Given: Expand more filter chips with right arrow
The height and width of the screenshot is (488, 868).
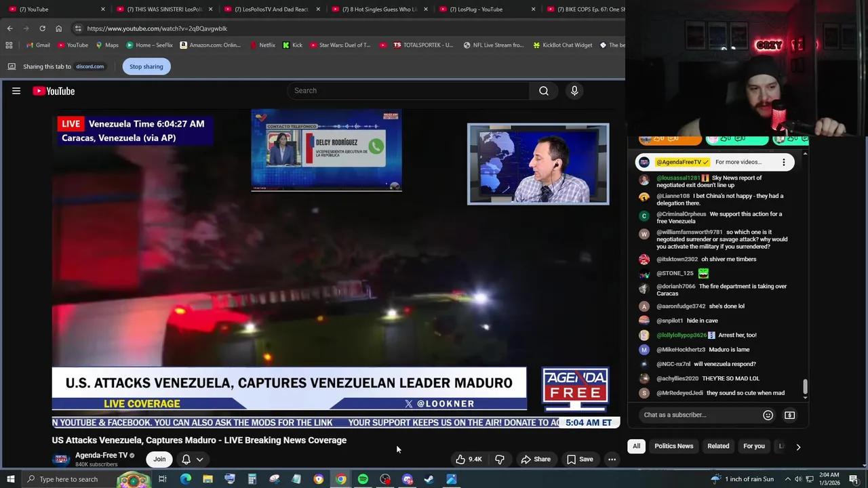Looking at the screenshot, I should 798,447.
